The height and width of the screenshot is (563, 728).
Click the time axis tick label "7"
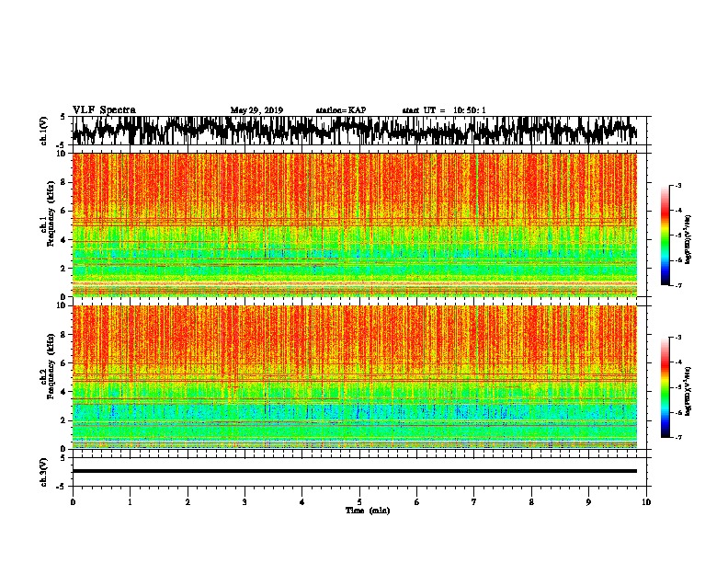(x=474, y=502)
